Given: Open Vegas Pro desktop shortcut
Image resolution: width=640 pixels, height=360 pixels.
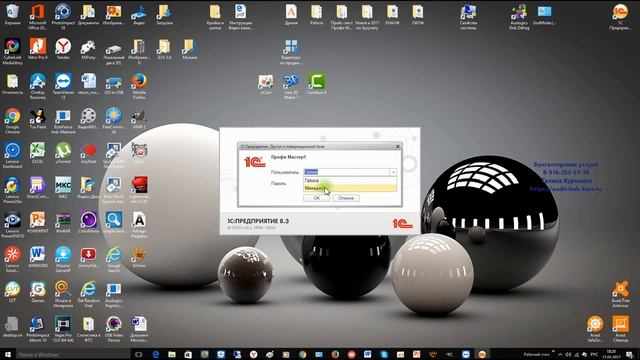Looking at the screenshot, I should 63,329.
